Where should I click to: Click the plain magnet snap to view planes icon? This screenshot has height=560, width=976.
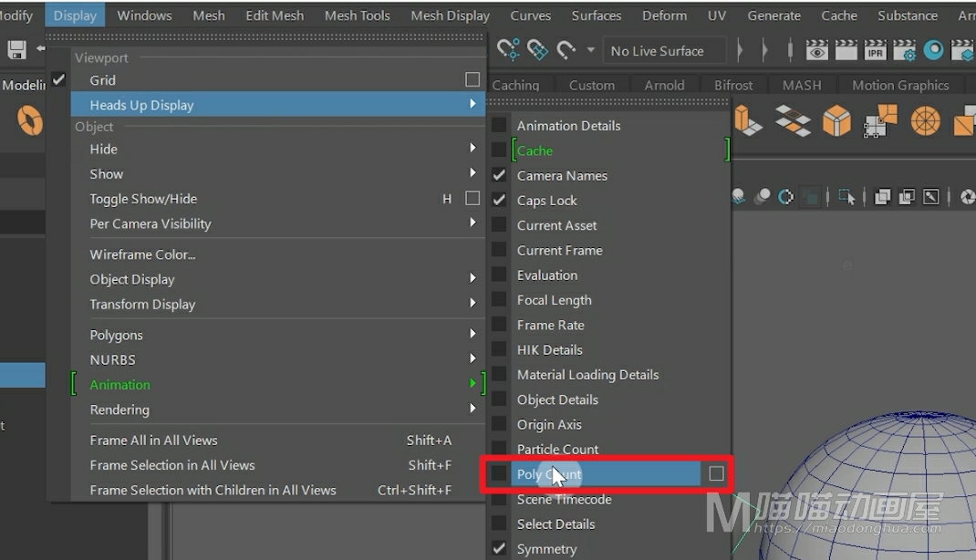(x=566, y=49)
